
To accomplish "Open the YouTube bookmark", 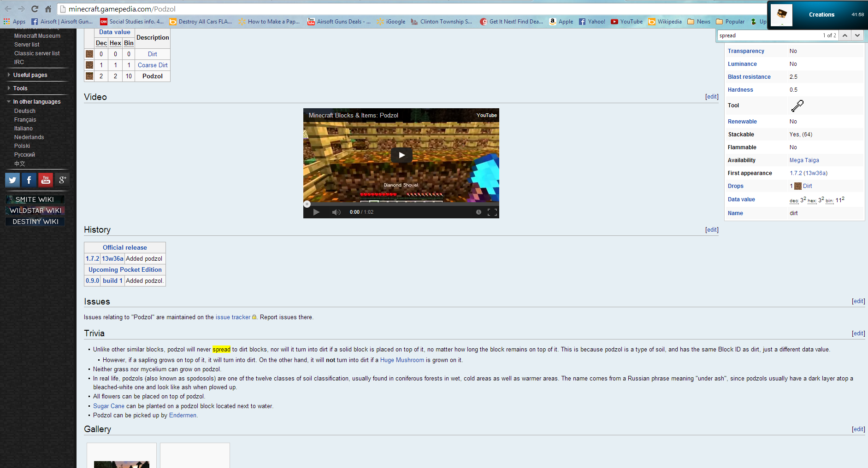I will point(627,22).
